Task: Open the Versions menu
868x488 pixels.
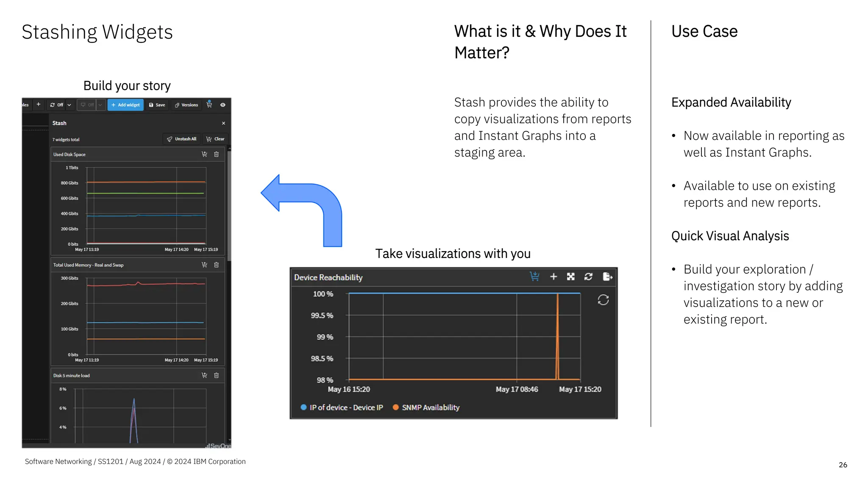Action: pyautogui.click(x=186, y=105)
